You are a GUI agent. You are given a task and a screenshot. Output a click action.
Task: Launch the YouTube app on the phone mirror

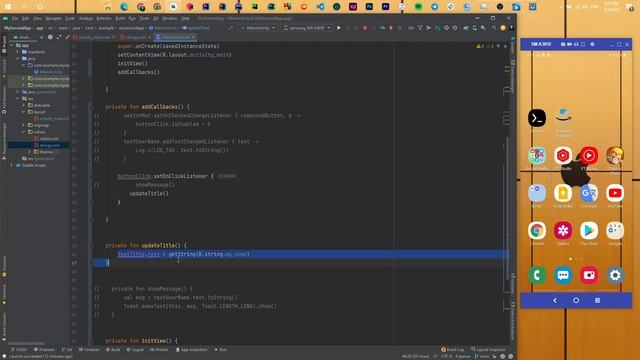coord(615,193)
